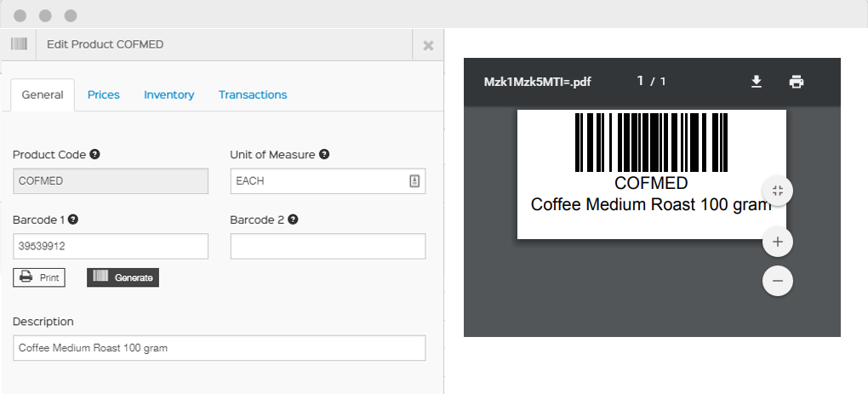Click the empty Barcode 2 field
The width and height of the screenshot is (868, 394).
pos(328,246)
